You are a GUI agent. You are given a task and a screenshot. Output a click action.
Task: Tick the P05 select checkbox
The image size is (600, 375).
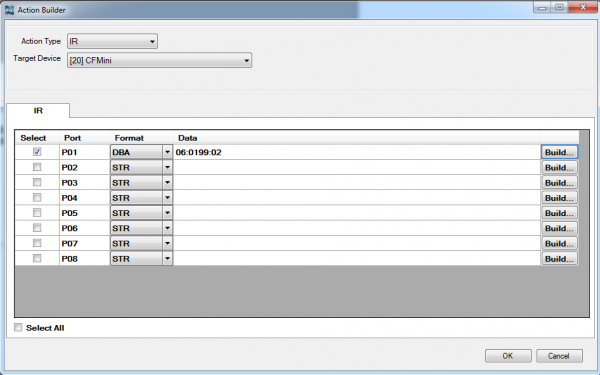pos(37,213)
